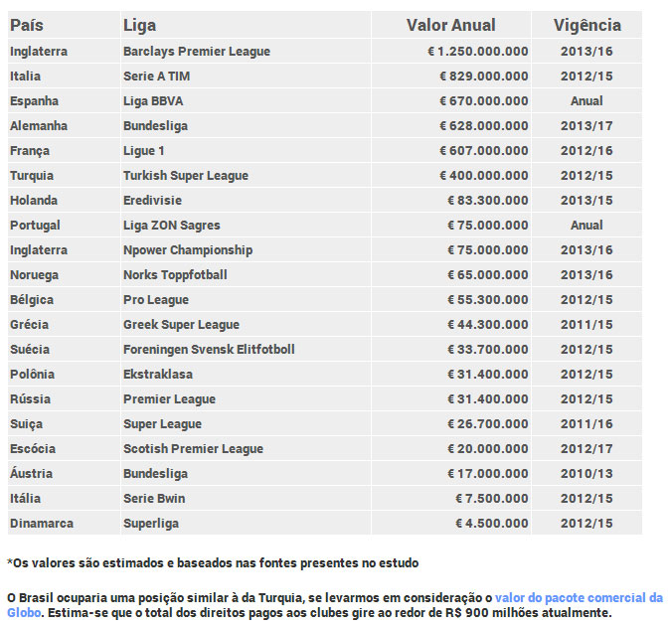The height and width of the screenshot is (626, 672).
Task: Select the 'Vigência' column header
Action: (586, 25)
